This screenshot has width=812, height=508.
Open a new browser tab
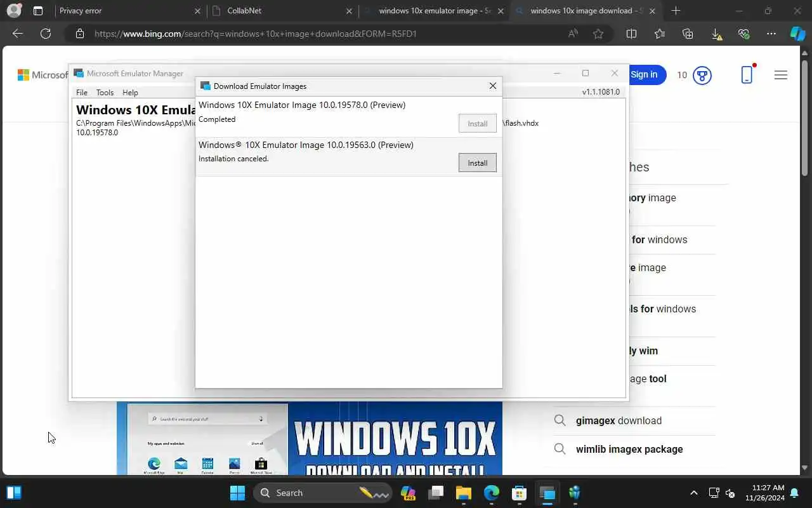676,11
